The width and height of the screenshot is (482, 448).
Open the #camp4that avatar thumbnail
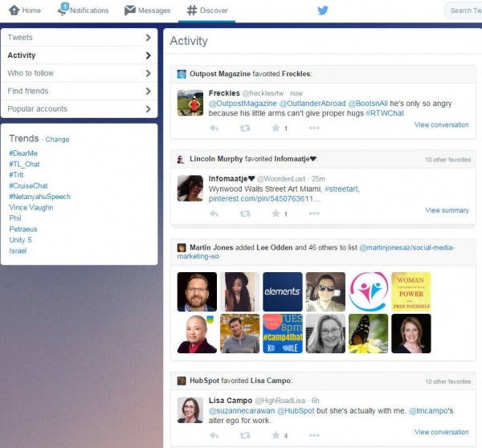(283, 333)
